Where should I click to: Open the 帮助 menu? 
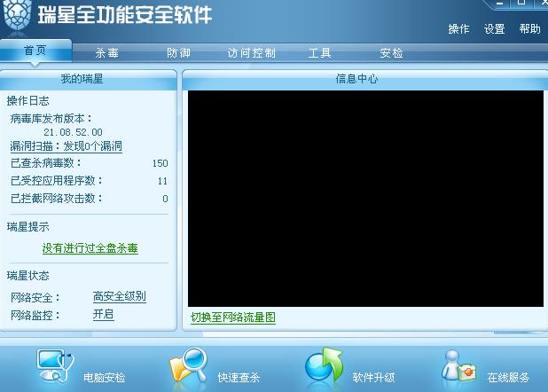pyautogui.click(x=530, y=29)
